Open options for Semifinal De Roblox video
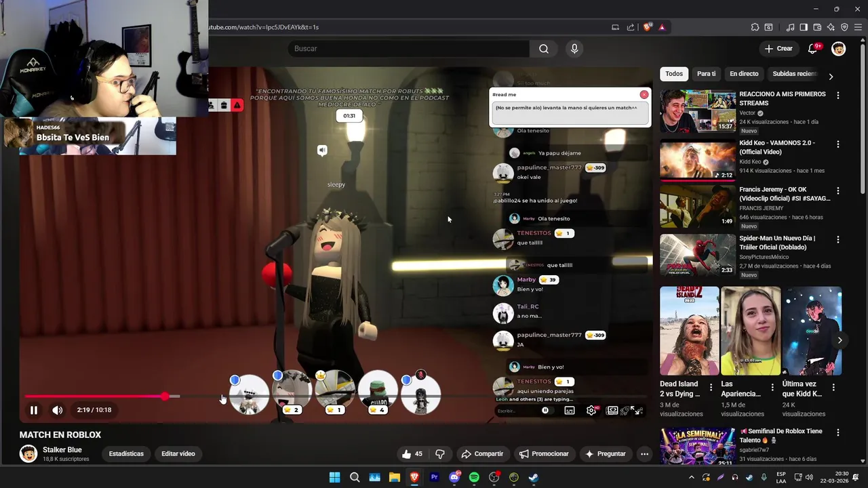This screenshot has width=868, height=488. coord(838,432)
